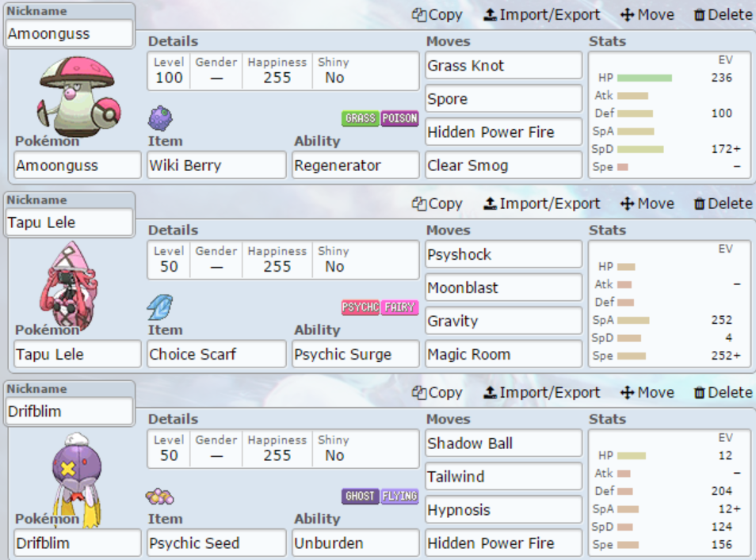Edit the Drifblim nickname field
756x560 pixels.
tap(70, 412)
